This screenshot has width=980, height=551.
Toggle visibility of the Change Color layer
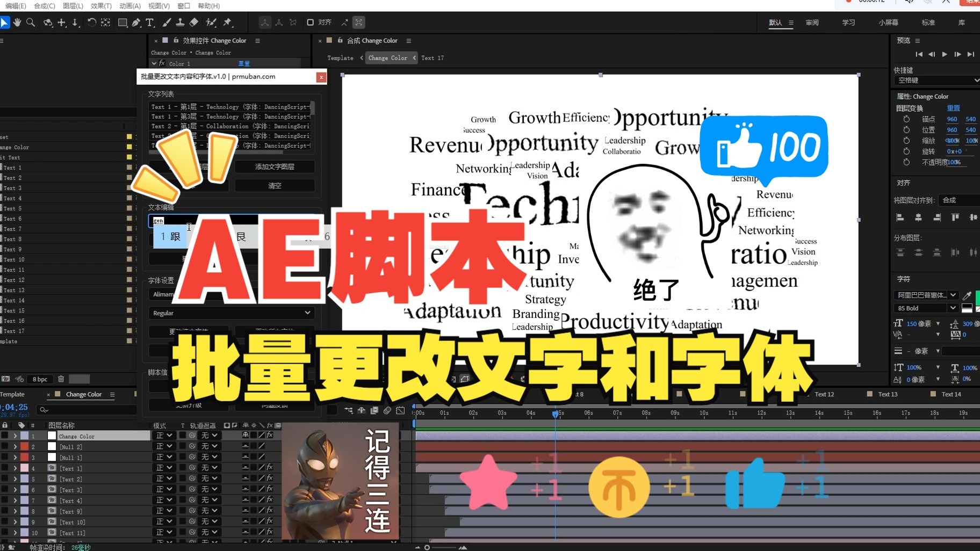5,436
